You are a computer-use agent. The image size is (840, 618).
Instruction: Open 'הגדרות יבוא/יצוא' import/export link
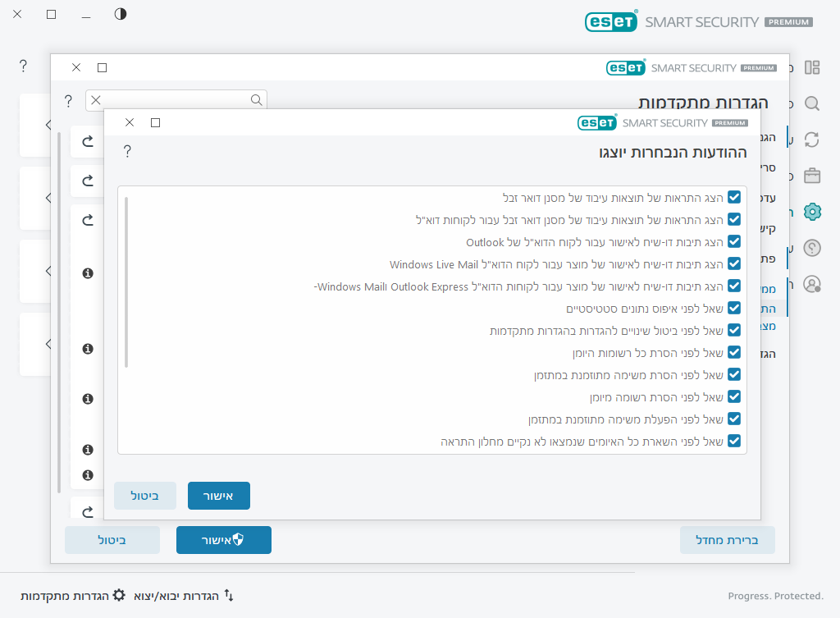tap(183, 596)
